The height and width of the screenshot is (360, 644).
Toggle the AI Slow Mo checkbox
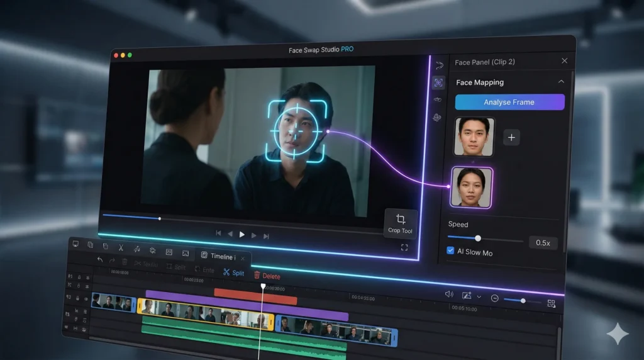[450, 250]
